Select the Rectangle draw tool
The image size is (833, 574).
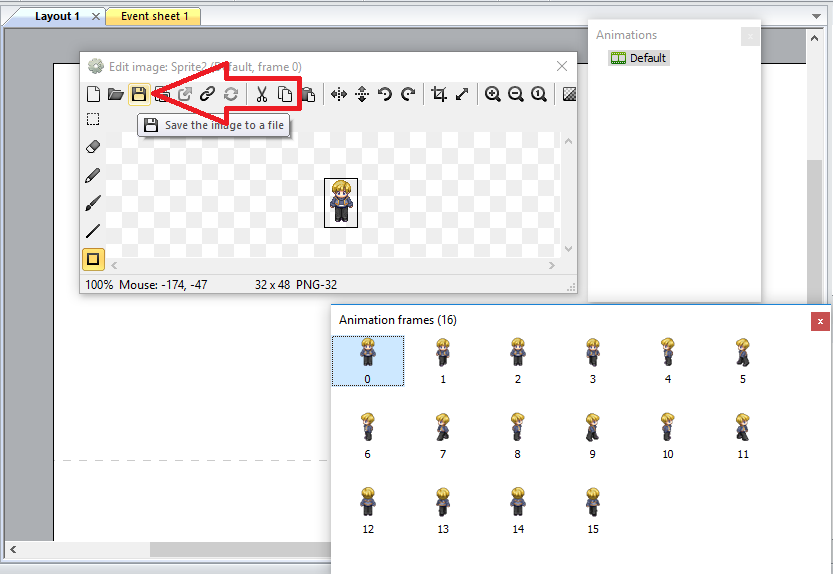(x=93, y=259)
